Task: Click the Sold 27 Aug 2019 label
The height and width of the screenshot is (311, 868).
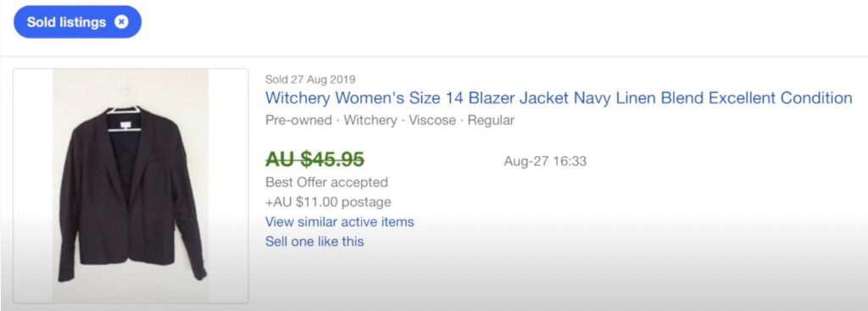Action: point(310,79)
